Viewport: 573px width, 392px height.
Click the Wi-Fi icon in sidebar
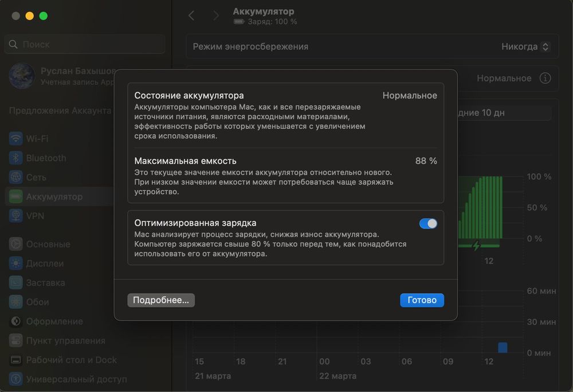coord(15,139)
